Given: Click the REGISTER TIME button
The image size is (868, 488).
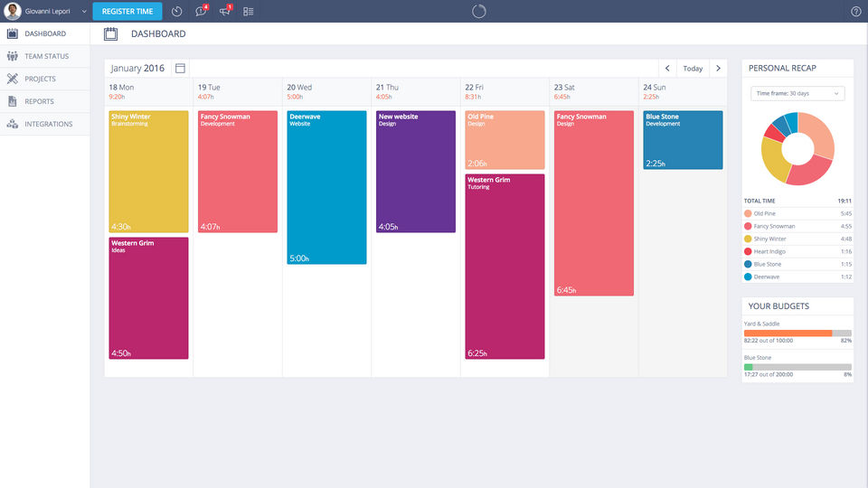Looking at the screenshot, I should (x=127, y=11).
